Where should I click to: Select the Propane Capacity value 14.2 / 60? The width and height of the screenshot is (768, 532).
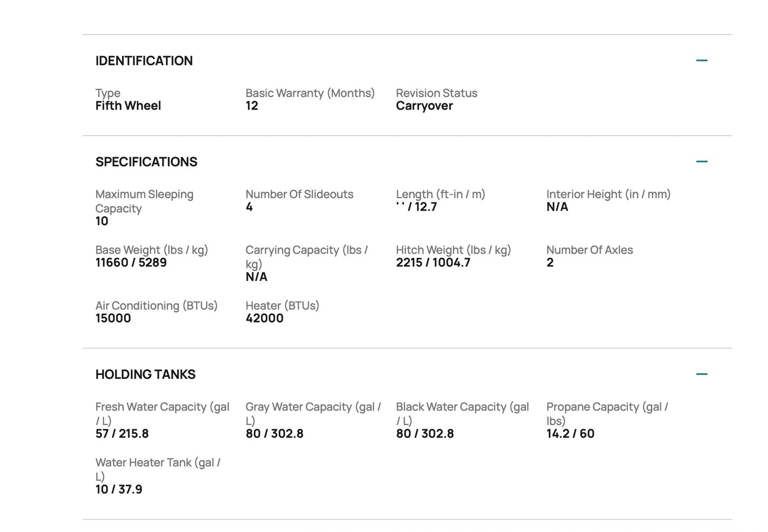pos(570,434)
